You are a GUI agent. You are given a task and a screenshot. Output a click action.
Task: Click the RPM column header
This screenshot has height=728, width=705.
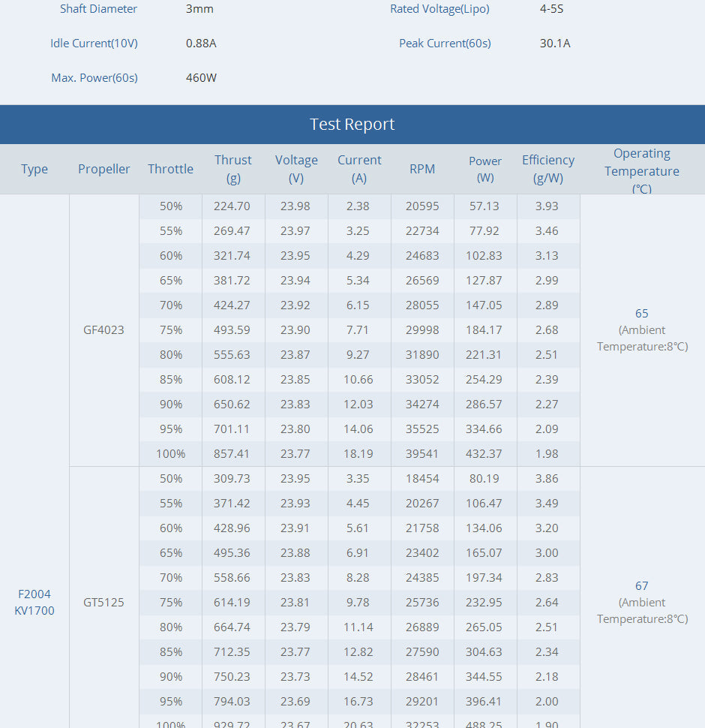click(x=422, y=170)
